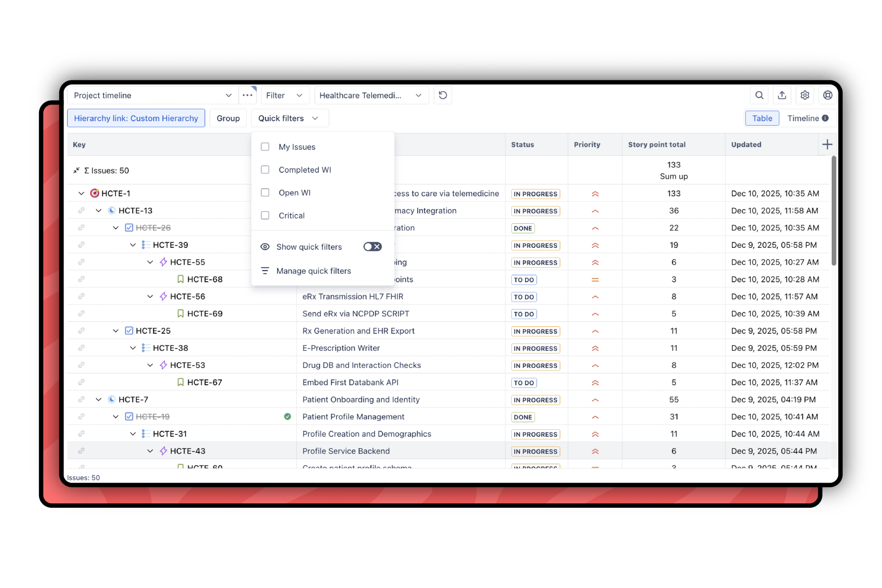Check the Critical quick filter
The width and height of the screenshot is (882, 588).
[265, 216]
